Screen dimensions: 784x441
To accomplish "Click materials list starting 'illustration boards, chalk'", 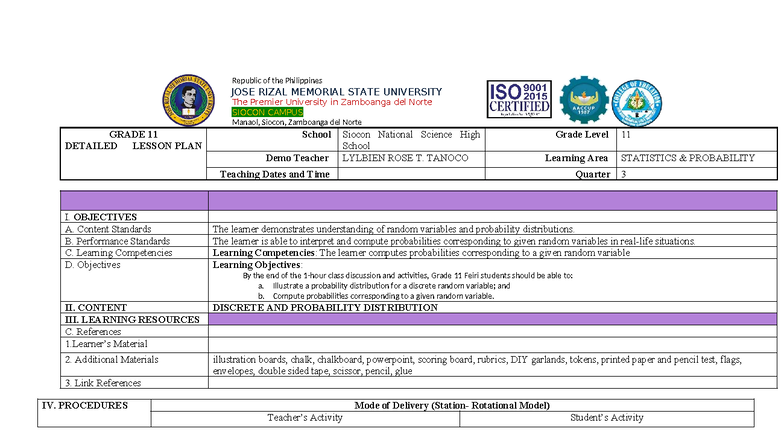I will tap(477, 365).
